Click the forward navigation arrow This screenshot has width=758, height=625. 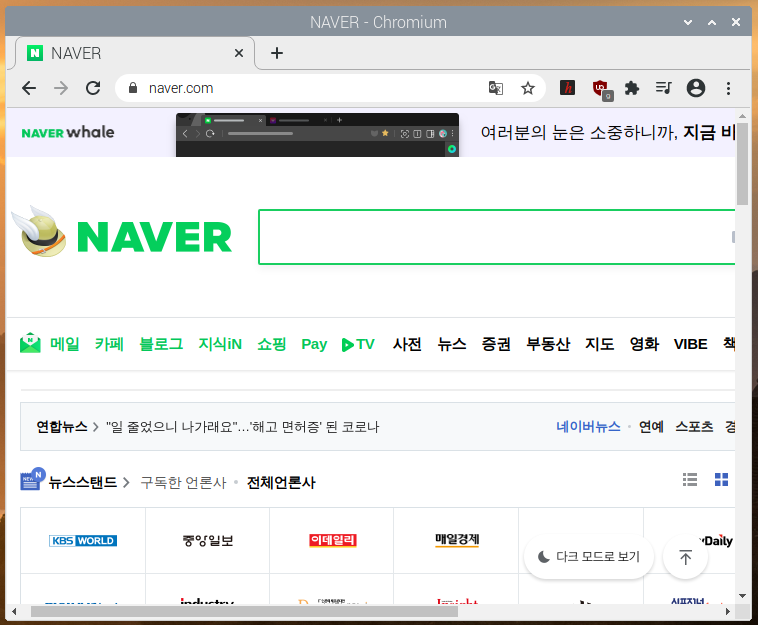[61, 88]
